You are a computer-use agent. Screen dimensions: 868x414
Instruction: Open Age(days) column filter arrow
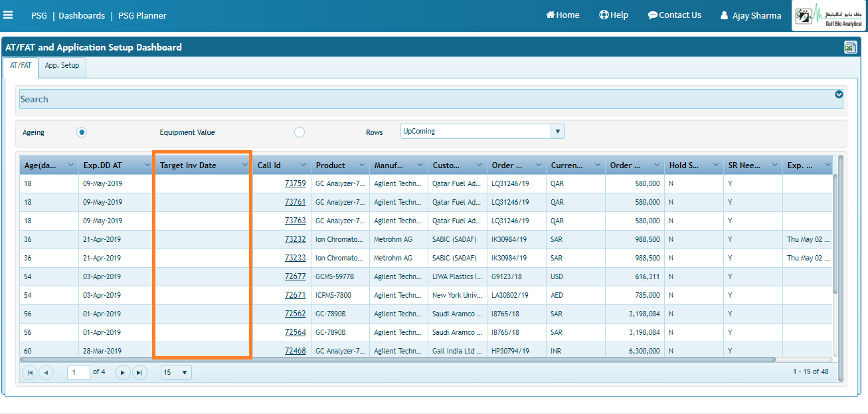pyautogui.click(x=72, y=165)
